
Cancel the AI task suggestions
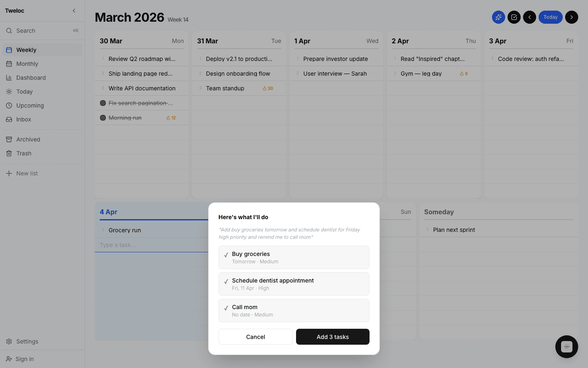[255, 337]
